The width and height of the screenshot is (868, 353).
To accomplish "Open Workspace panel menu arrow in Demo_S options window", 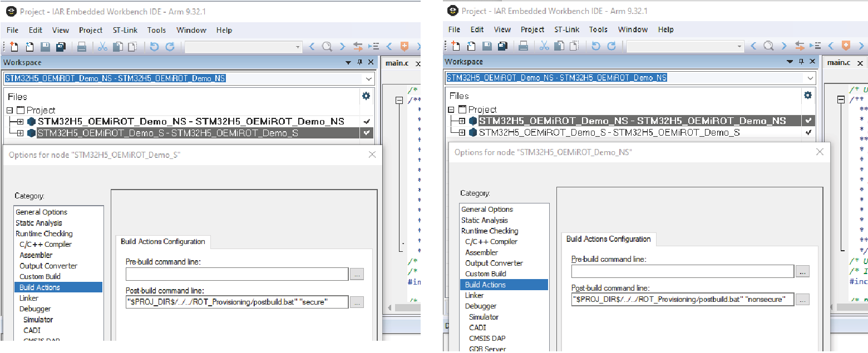I will click(348, 63).
